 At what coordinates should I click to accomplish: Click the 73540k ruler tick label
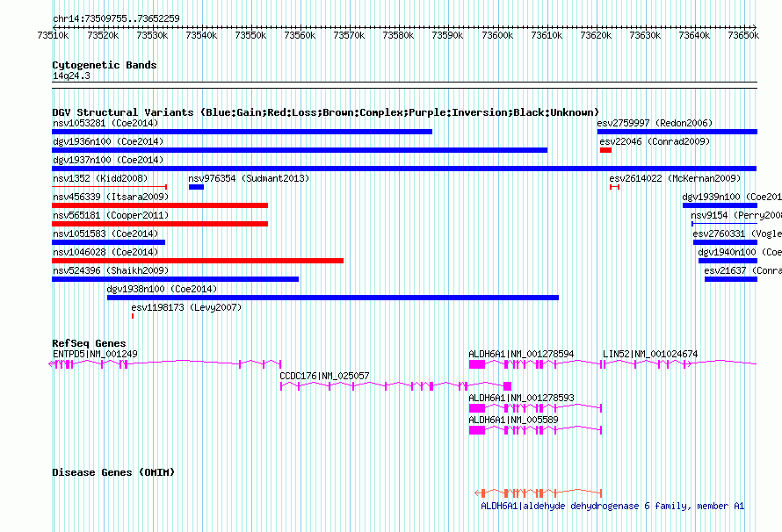(201, 35)
